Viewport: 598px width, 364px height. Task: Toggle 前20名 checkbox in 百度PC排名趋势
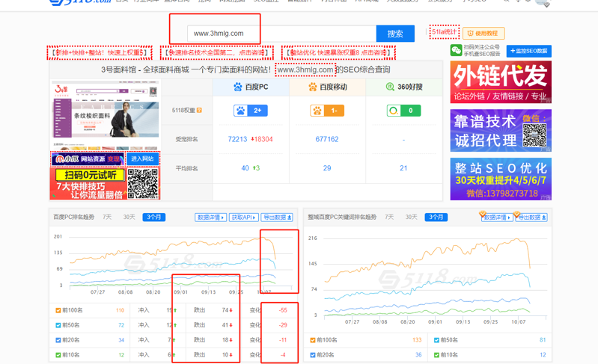click(58, 340)
